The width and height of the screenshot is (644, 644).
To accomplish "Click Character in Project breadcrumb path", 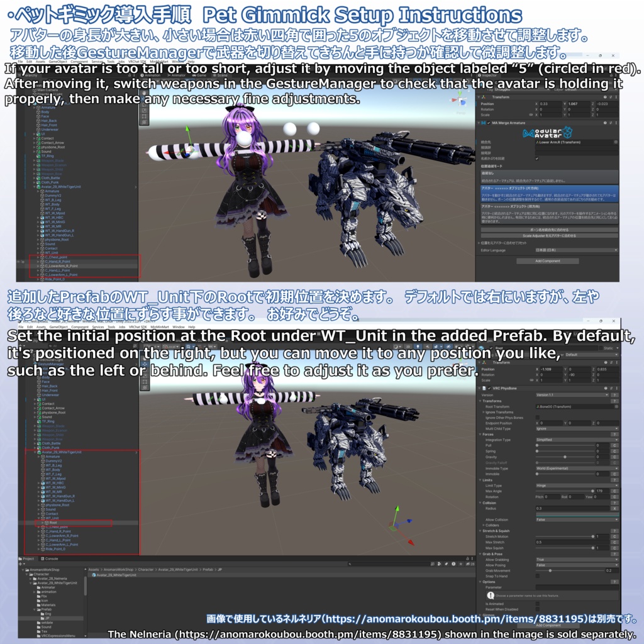I will 146,570.
